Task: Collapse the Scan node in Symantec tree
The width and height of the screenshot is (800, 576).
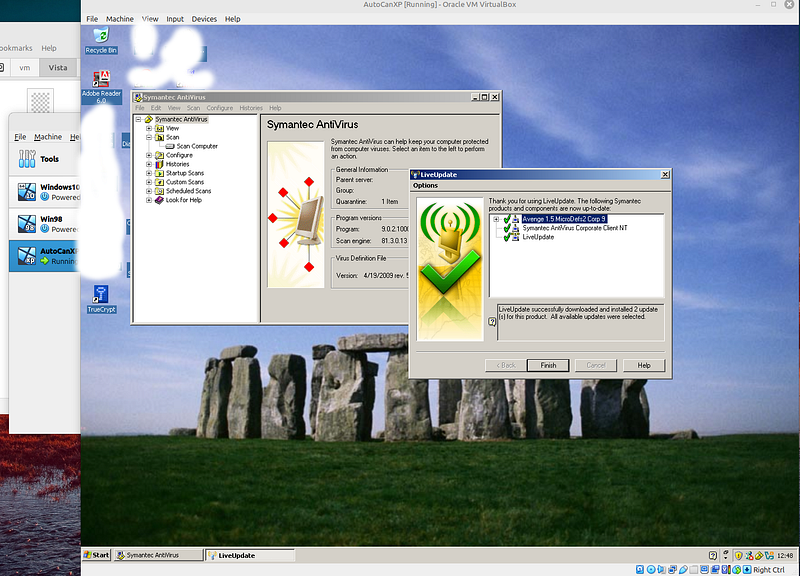Action: pos(149,137)
